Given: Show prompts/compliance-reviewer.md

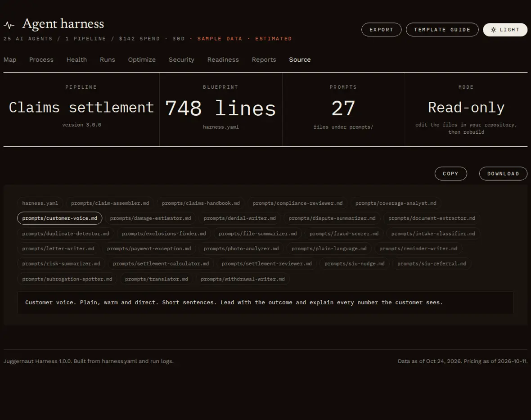Looking at the screenshot, I should point(297,203).
